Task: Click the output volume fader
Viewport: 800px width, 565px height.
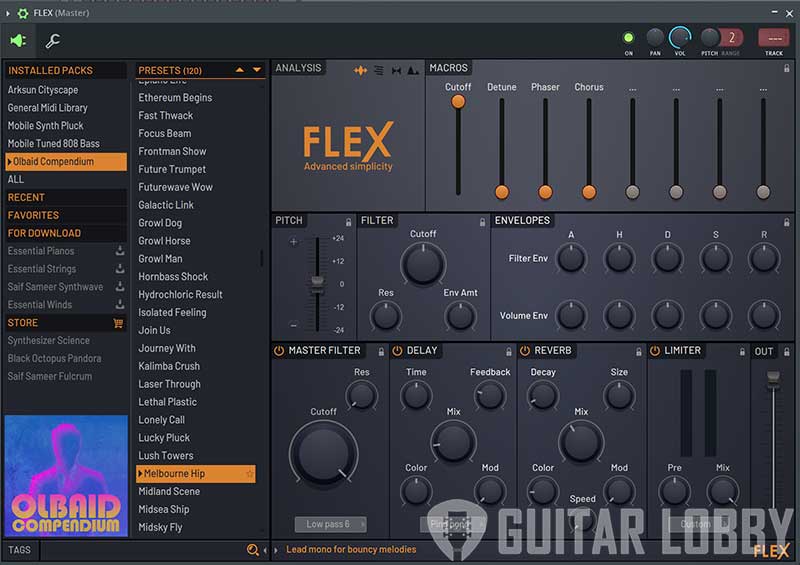Action: coord(773,378)
